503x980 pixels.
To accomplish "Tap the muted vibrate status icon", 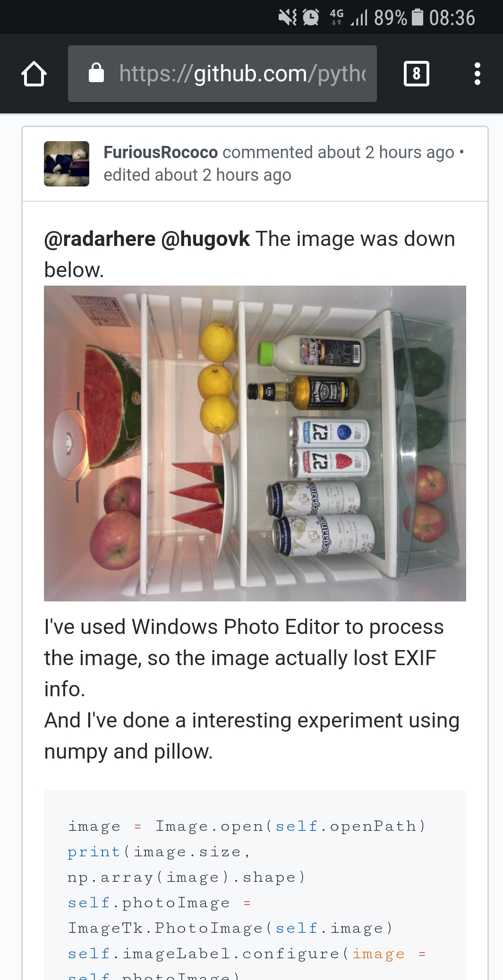I will 288,17.
